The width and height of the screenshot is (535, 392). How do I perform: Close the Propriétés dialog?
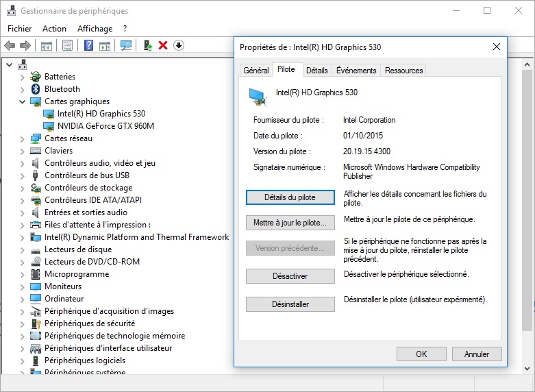coord(497,47)
